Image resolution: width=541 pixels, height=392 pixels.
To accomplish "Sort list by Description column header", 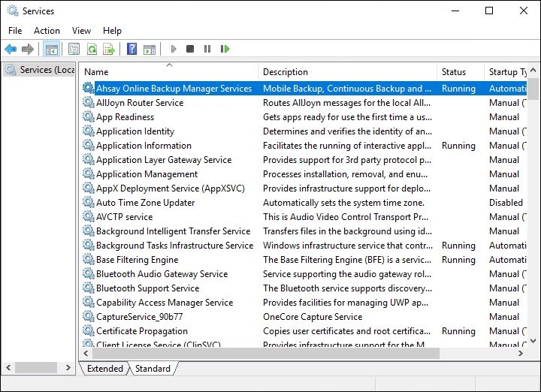I will point(286,72).
